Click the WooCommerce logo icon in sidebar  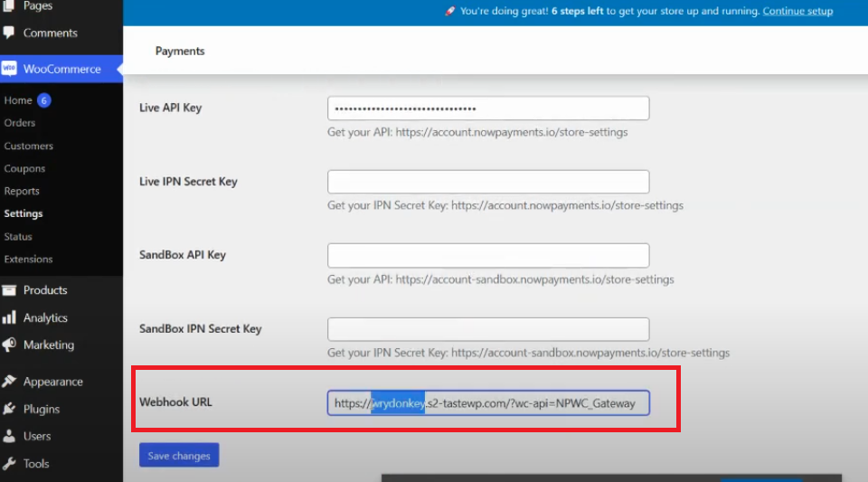[10, 69]
